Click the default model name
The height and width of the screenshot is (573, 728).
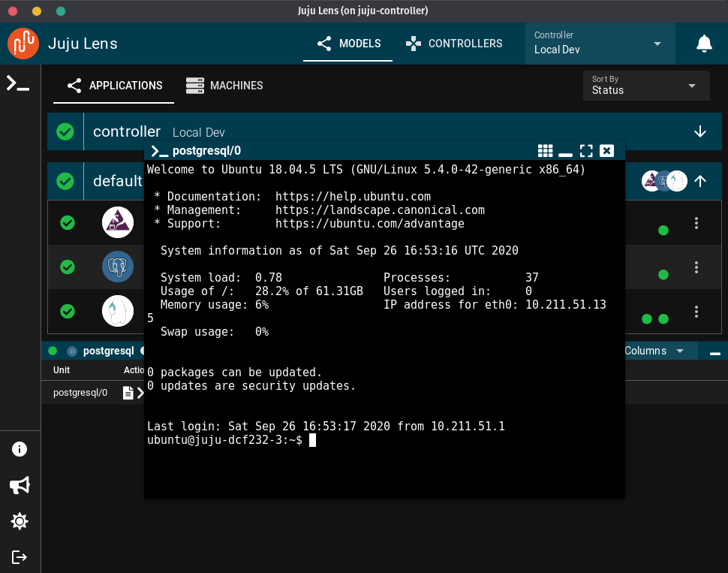(118, 181)
